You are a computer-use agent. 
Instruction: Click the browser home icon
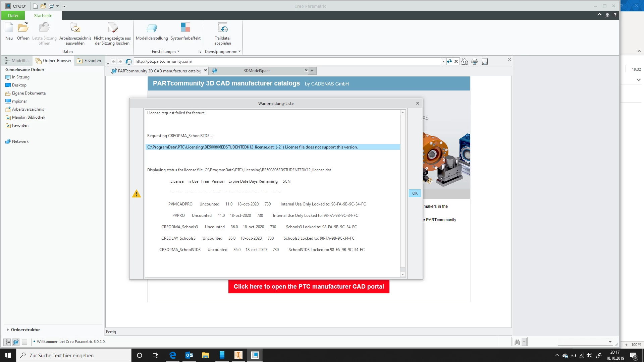(x=465, y=61)
